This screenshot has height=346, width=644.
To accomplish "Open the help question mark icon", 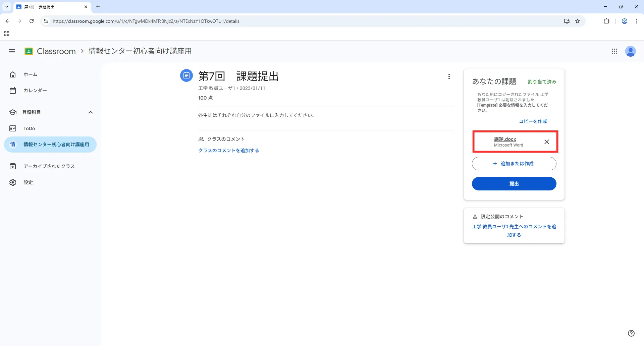I will coord(631,333).
